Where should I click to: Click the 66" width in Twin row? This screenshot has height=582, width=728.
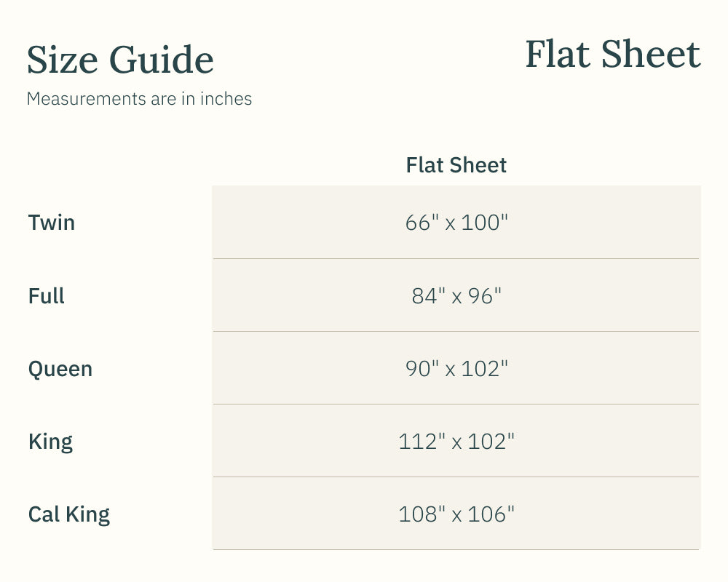(422, 223)
